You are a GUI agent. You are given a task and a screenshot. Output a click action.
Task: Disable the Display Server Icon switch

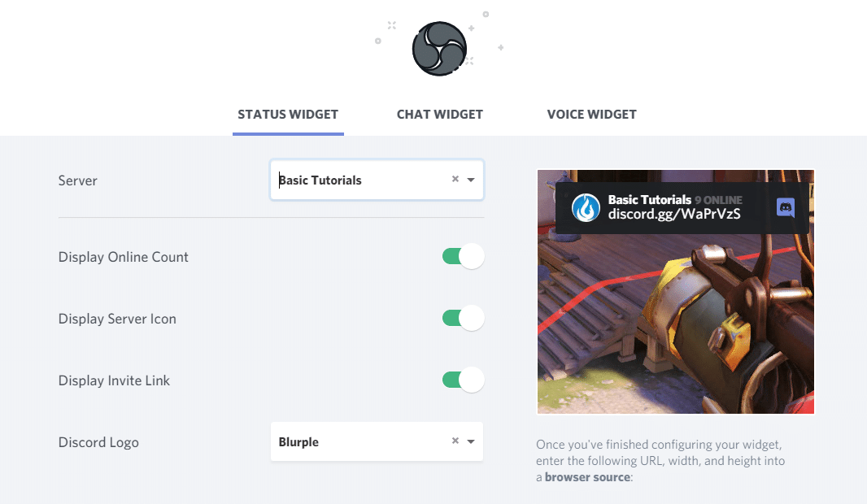pyautogui.click(x=463, y=319)
